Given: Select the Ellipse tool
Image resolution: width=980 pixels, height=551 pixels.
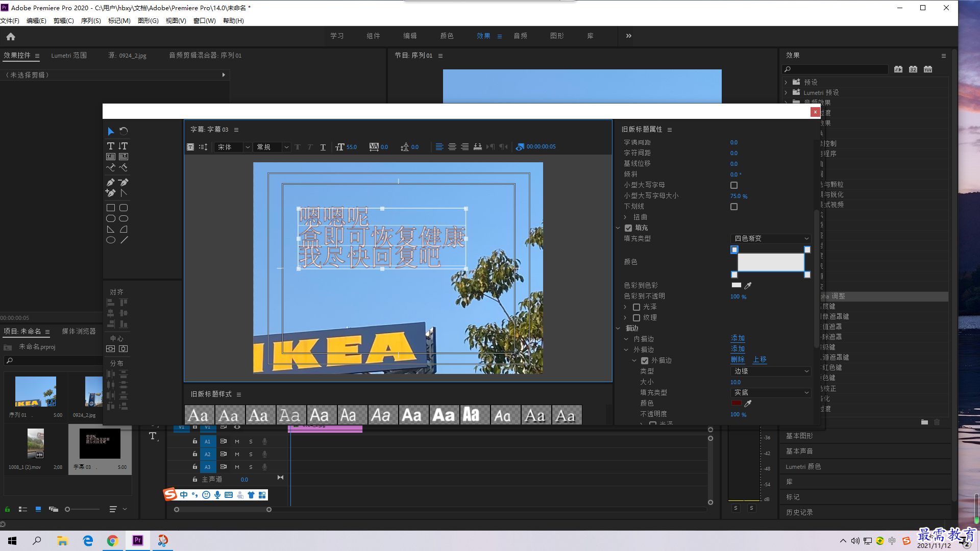Looking at the screenshot, I should click(111, 240).
